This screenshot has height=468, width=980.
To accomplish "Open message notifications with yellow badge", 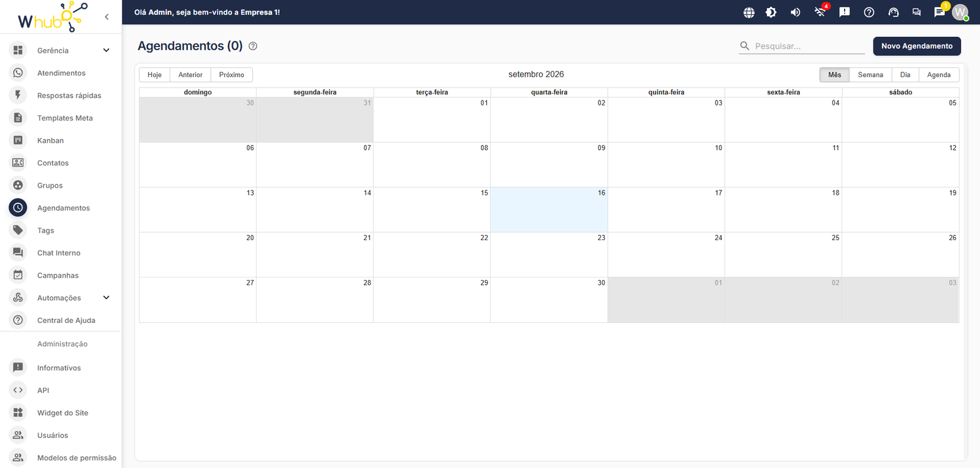I will click(x=940, y=11).
